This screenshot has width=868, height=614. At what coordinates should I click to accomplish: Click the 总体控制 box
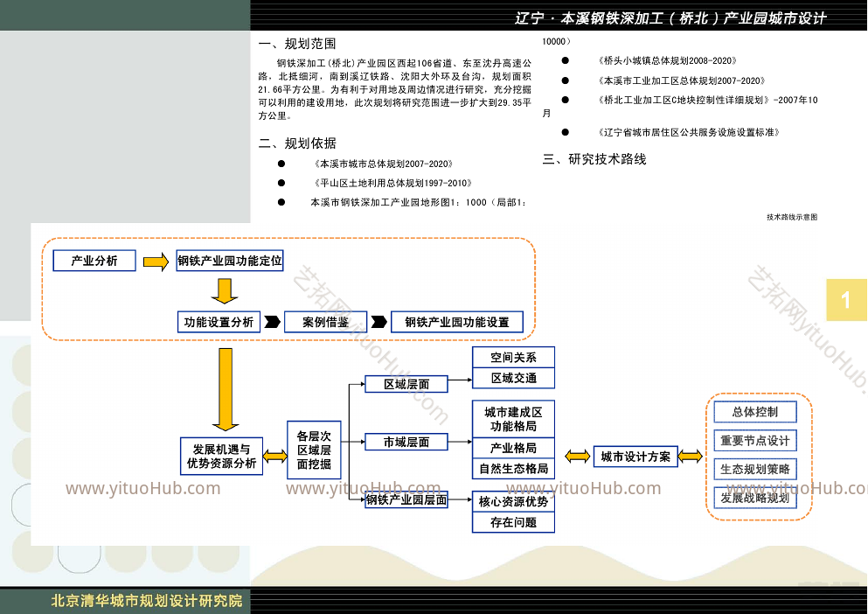click(755, 412)
